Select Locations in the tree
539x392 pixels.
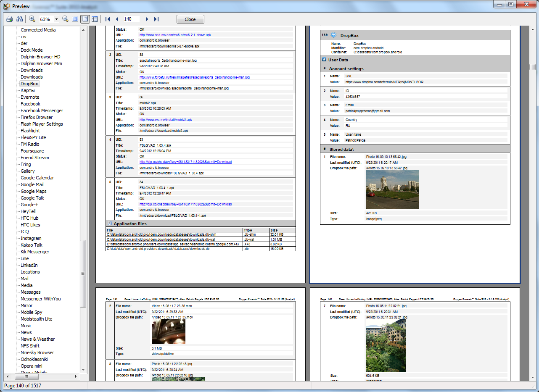30,272
